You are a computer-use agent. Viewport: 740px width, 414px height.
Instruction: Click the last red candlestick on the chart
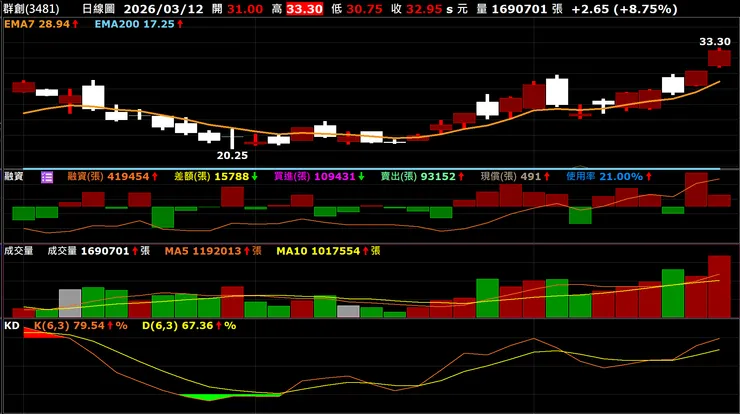pos(719,58)
